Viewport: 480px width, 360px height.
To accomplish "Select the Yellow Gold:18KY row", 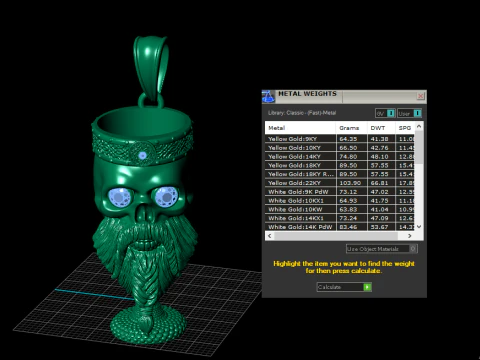I will click(340, 165).
